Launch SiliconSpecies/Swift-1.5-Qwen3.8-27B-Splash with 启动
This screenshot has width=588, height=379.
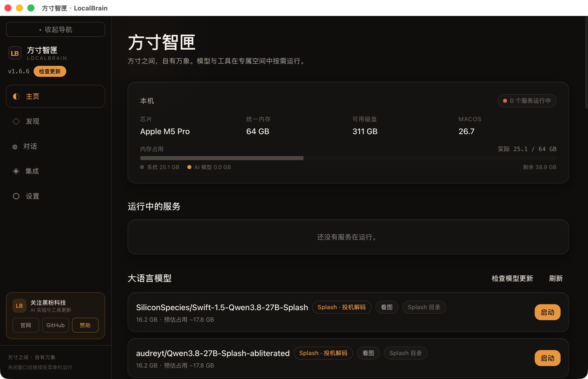pos(547,312)
